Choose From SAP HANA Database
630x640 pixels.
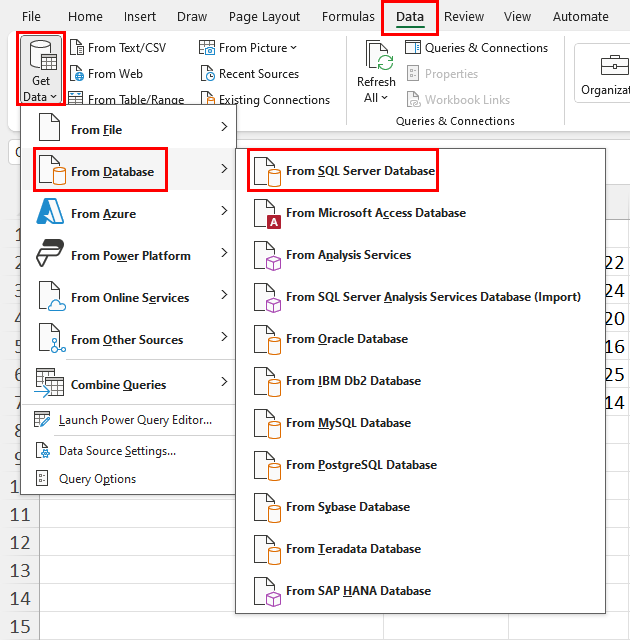coord(420,591)
